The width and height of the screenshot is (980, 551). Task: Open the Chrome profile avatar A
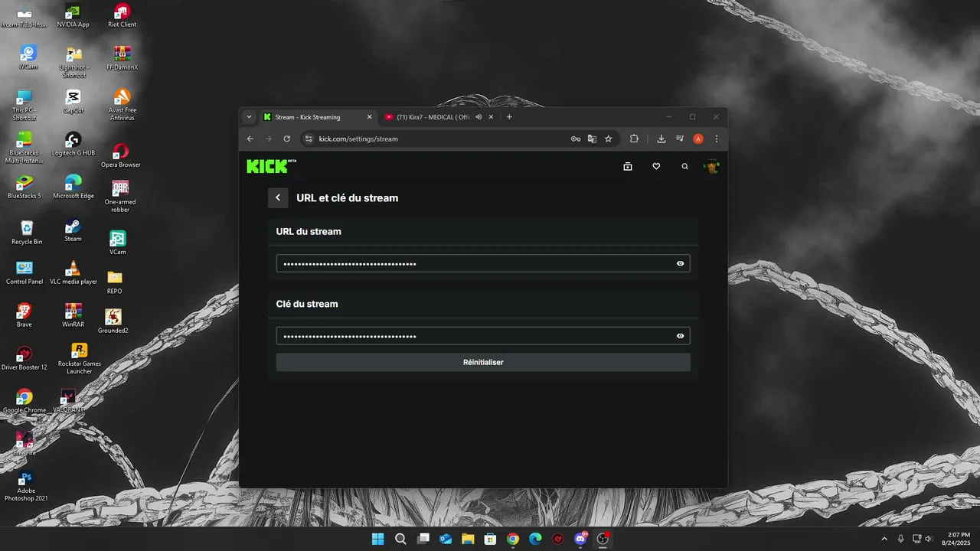click(698, 139)
